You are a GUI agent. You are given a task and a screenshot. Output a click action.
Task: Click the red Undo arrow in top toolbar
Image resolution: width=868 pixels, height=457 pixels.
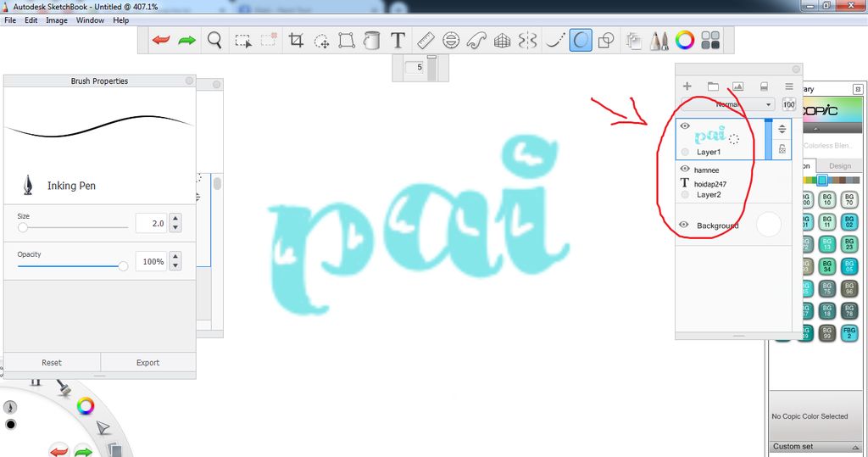click(161, 41)
